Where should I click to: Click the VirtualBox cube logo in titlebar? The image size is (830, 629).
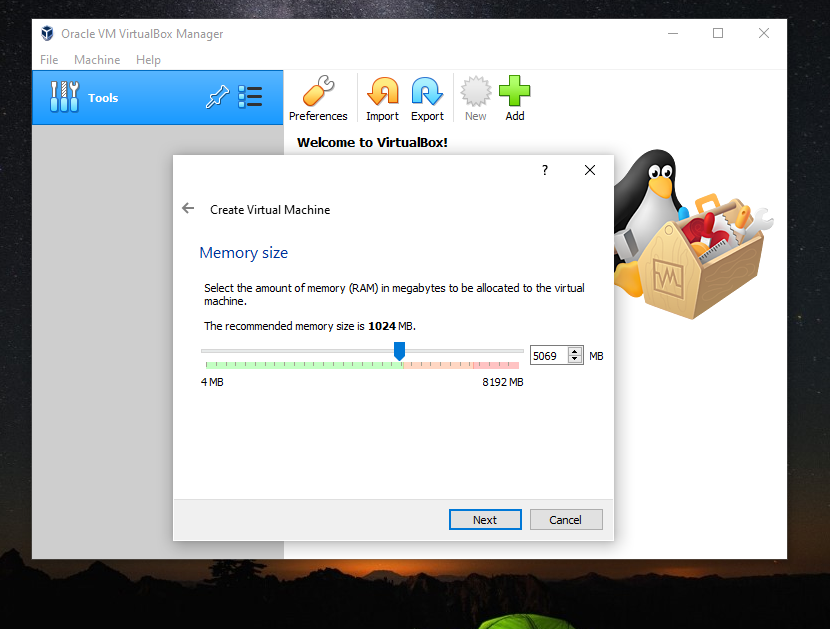[46, 33]
